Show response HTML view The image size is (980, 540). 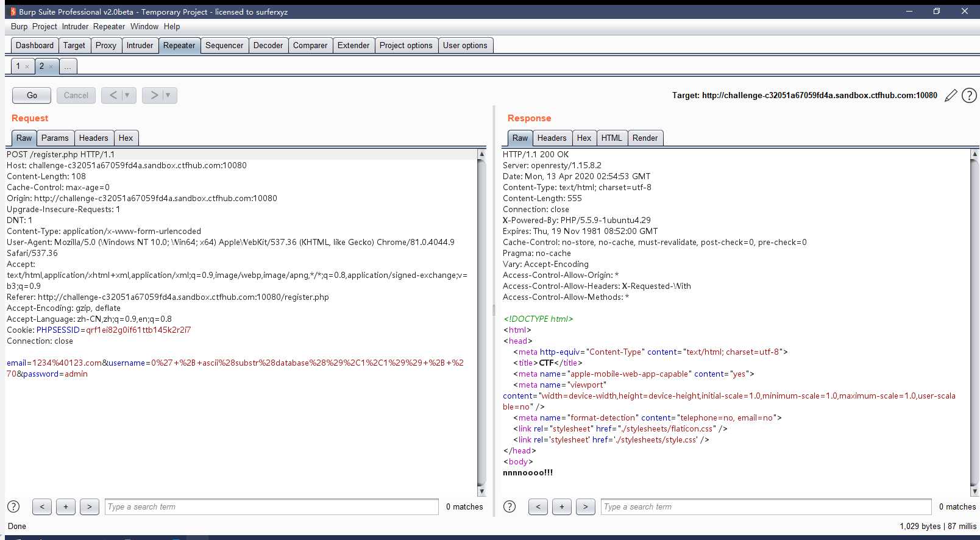click(x=611, y=138)
